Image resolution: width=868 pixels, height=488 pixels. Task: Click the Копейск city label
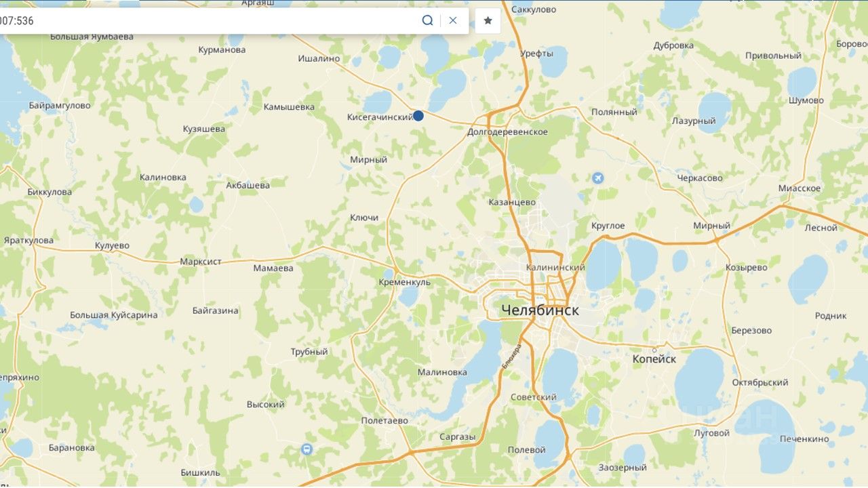pos(654,359)
